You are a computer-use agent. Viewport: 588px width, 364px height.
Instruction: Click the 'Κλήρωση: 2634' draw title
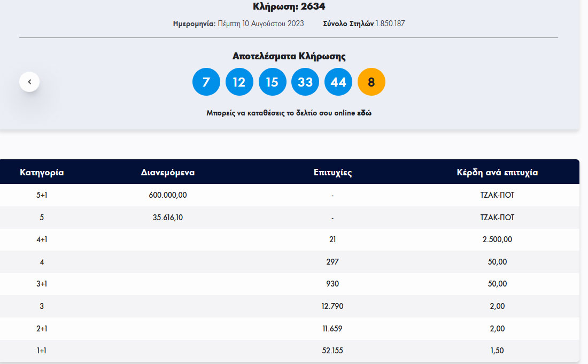pyautogui.click(x=289, y=6)
